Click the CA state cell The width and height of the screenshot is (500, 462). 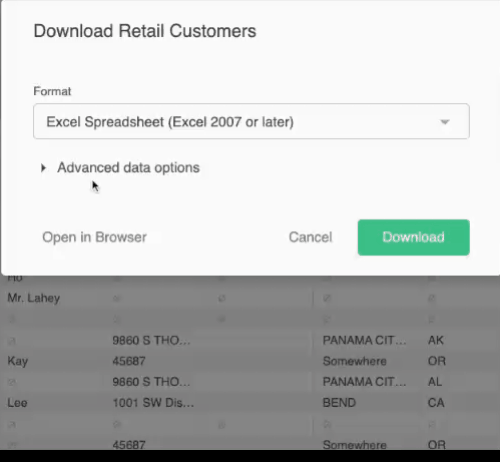click(x=436, y=403)
